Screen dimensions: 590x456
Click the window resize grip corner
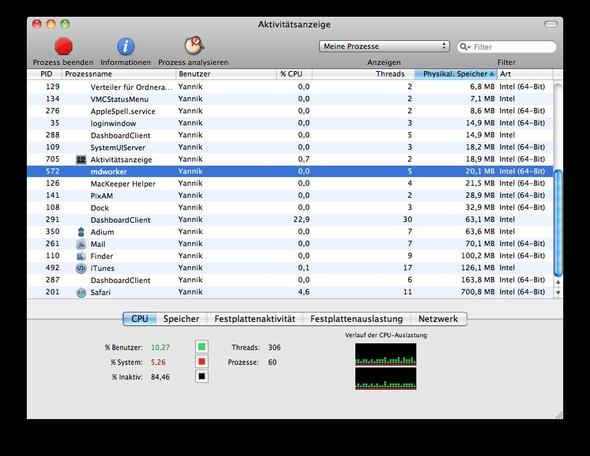point(559,415)
